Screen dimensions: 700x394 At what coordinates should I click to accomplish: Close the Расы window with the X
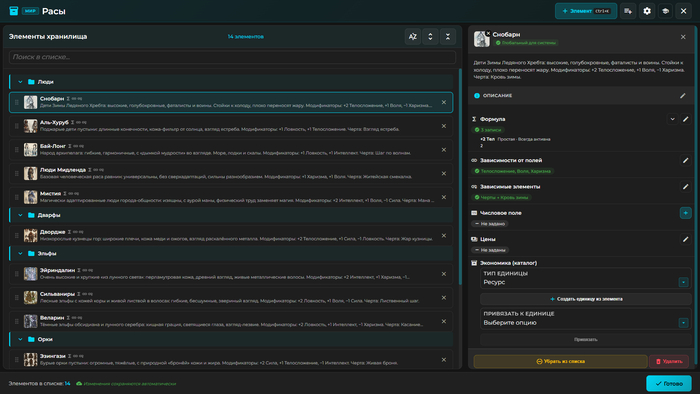(683, 11)
